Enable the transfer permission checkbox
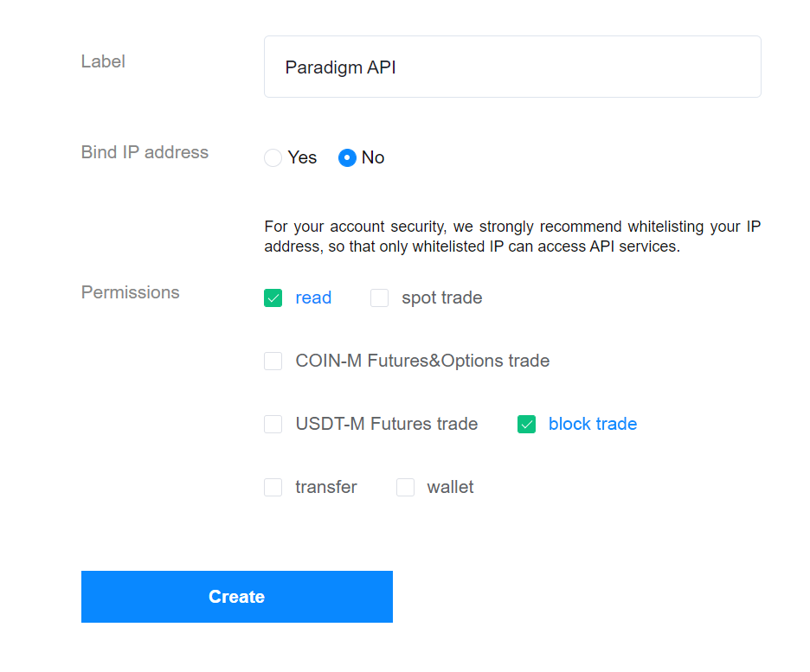The height and width of the screenshot is (672, 810). 273,488
